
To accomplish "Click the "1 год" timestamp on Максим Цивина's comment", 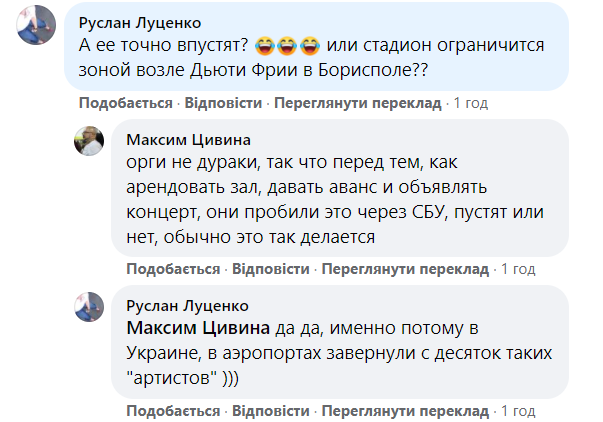I will (x=518, y=269).
